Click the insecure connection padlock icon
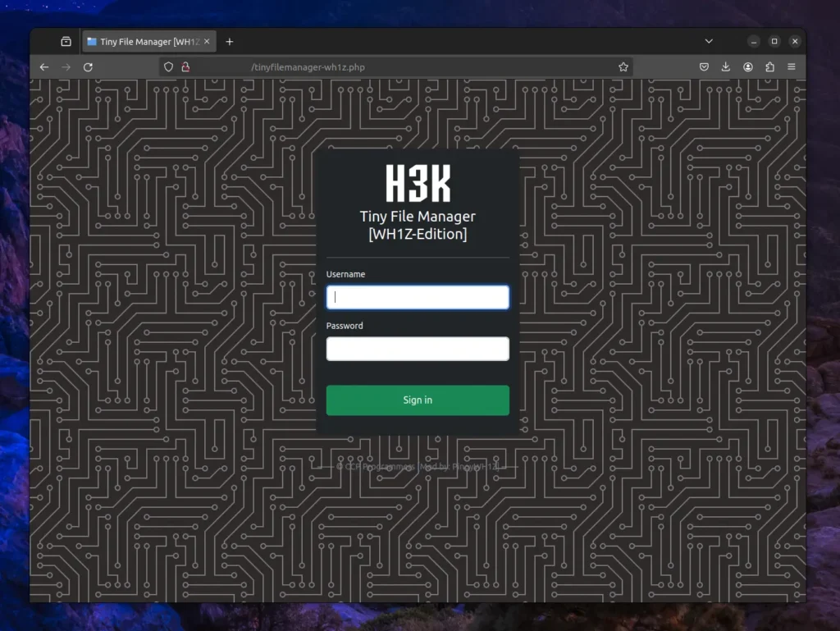 185,67
